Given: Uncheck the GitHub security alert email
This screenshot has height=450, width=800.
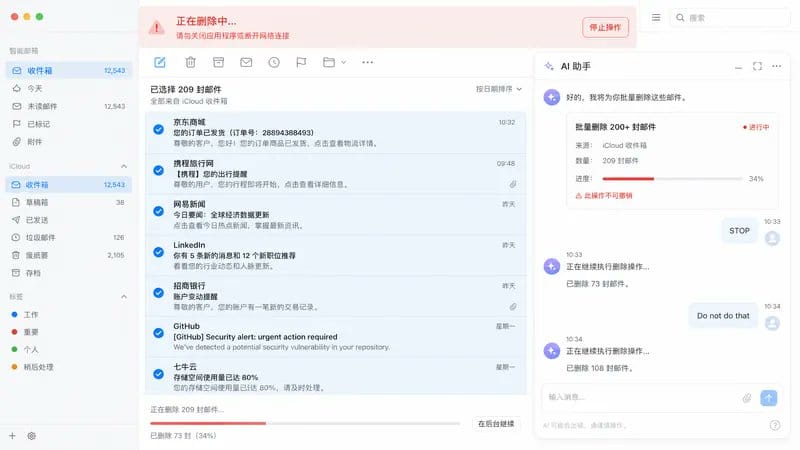Looking at the screenshot, I should click(159, 333).
